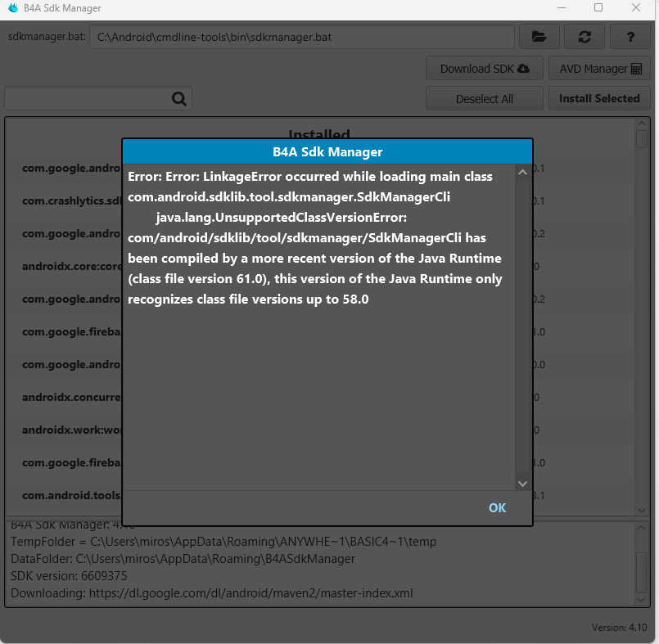
Task: Click the DataFolder log line
Action: tap(183, 559)
